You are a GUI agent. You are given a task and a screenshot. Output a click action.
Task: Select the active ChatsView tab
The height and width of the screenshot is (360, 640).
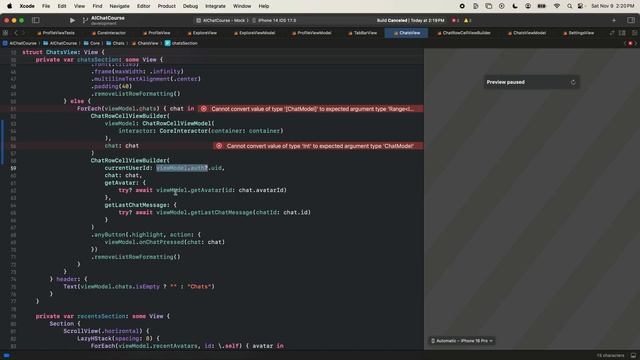pos(407,33)
